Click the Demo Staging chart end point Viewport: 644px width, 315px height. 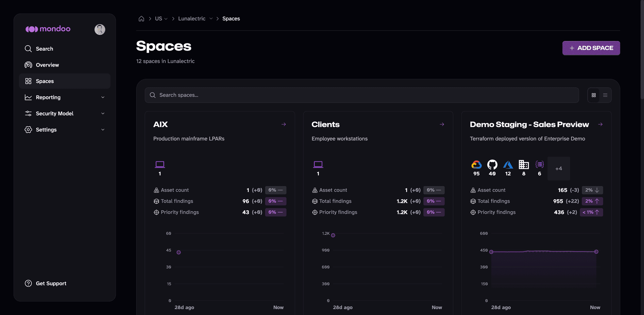click(596, 252)
